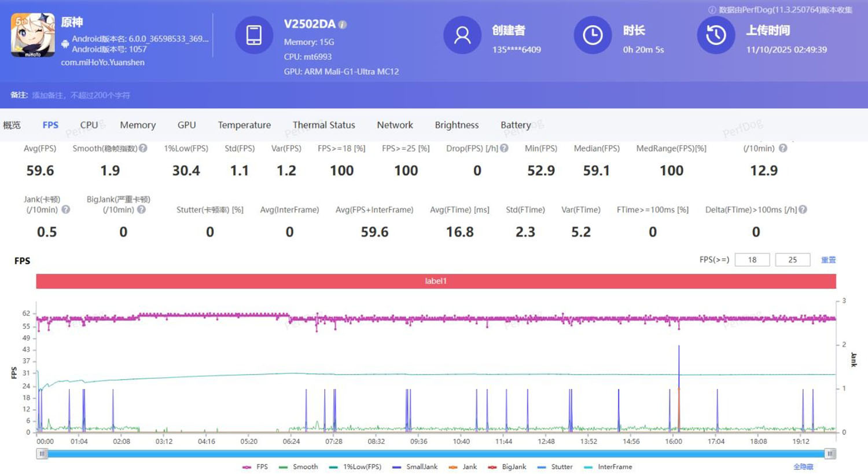Screen dimensions: 868x474
Task: Click the info icon next to V2502DA
Action: point(341,24)
